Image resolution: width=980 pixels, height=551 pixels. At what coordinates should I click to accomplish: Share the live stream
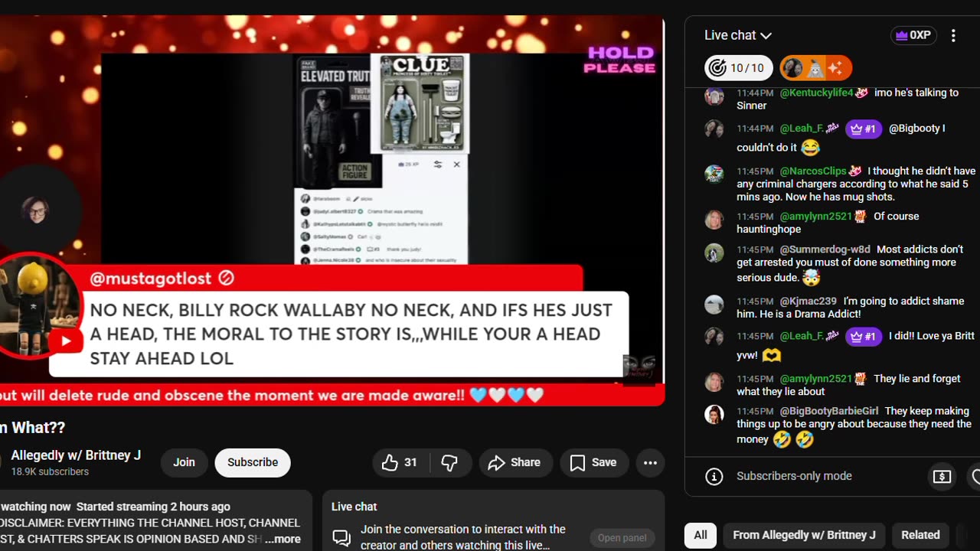[515, 462]
